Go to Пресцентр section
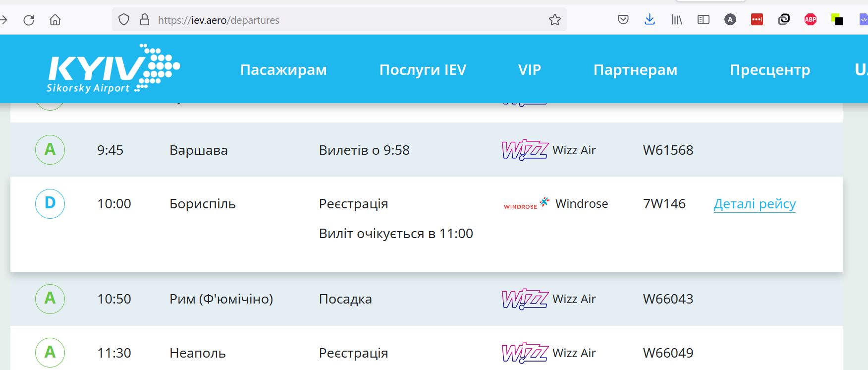 (x=770, y=70)
